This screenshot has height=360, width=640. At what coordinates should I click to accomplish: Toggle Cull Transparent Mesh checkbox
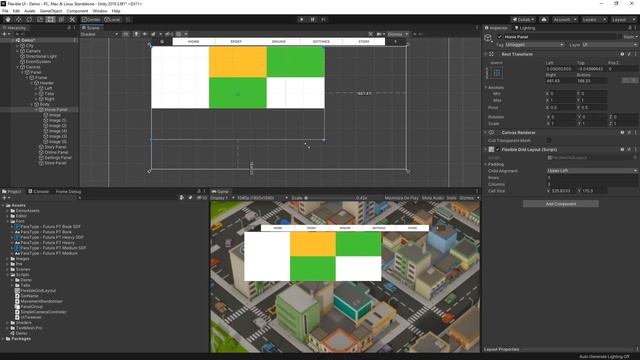point(549,140)
